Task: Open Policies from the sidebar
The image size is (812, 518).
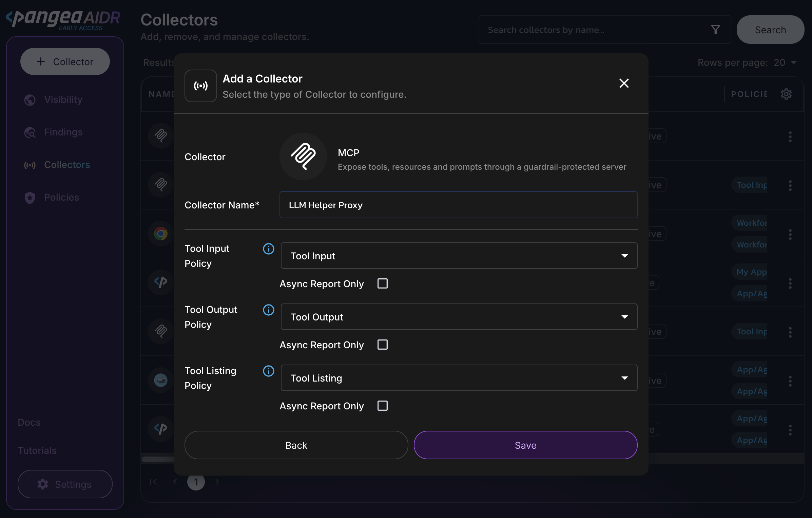Action: [x=61, y=197]
